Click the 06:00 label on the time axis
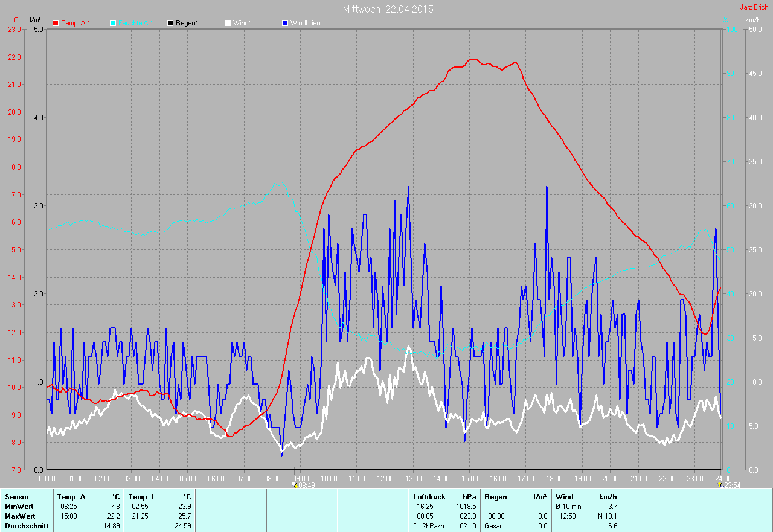Viewport: 773px width, 532px height. click(x=216, y=479)
